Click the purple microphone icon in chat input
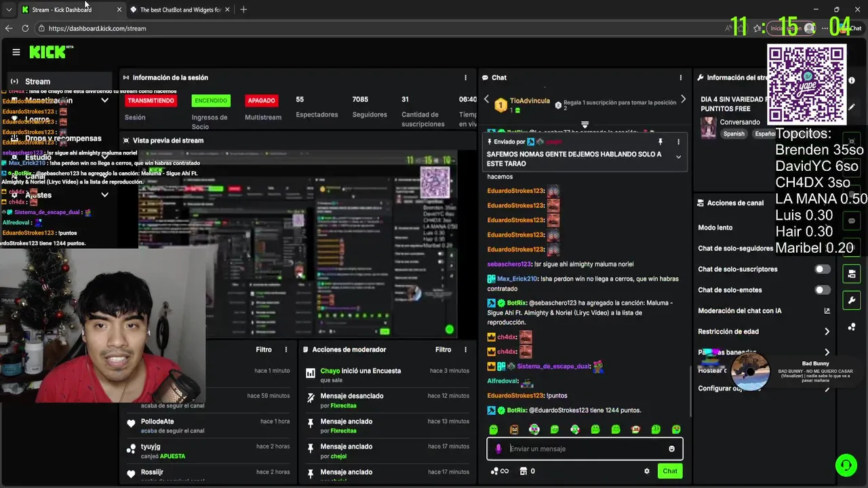 pyautogui.click(x=498, y=449)
